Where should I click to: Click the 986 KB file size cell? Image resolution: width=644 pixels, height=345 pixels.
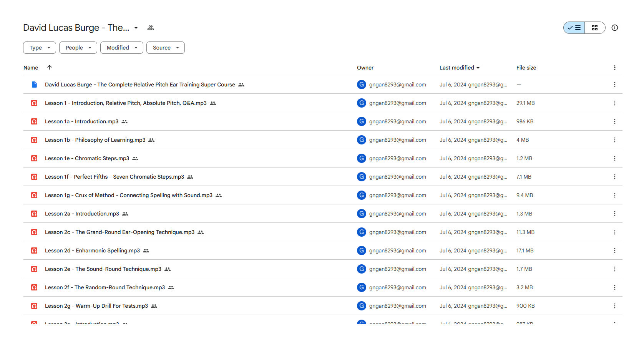click(x=525, y=121)
